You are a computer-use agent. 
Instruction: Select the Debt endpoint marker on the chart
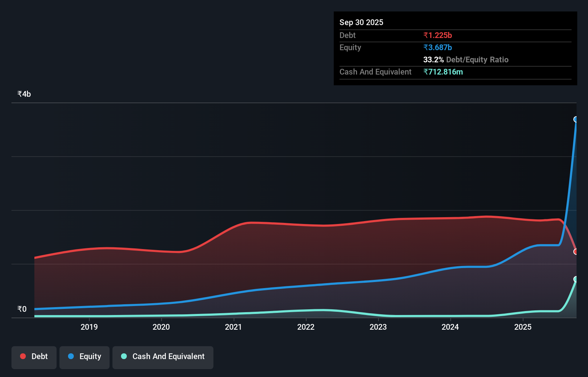[x=576, y=252]
